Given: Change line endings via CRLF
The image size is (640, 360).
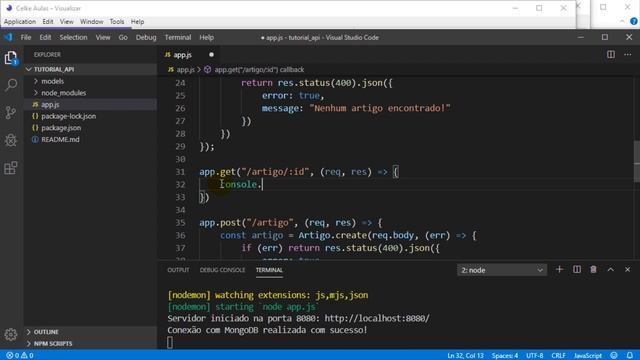Looking at the screenshot, I should tap(558, 356).
